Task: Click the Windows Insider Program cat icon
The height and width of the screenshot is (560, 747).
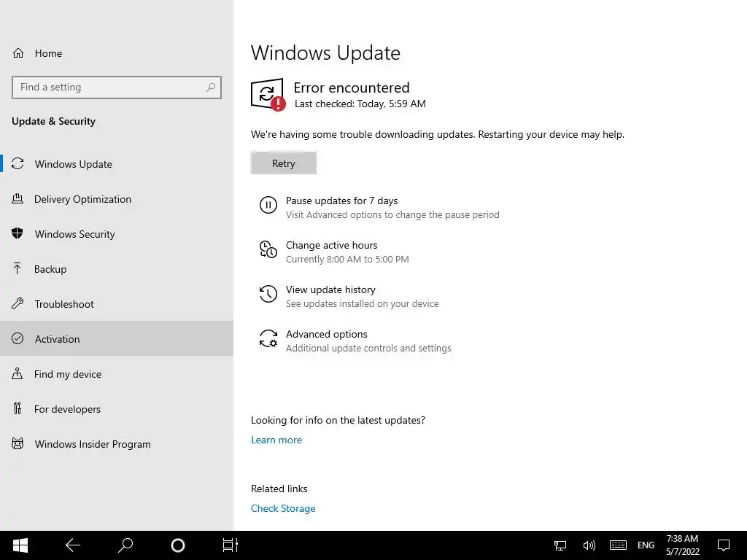Action: pos(18,443)
